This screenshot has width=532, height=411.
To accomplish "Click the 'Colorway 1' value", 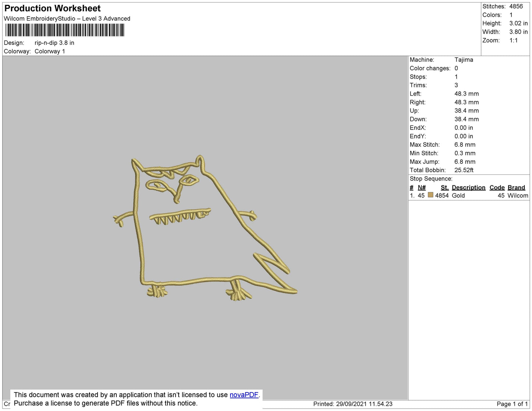I will click(x=50, y=51).
